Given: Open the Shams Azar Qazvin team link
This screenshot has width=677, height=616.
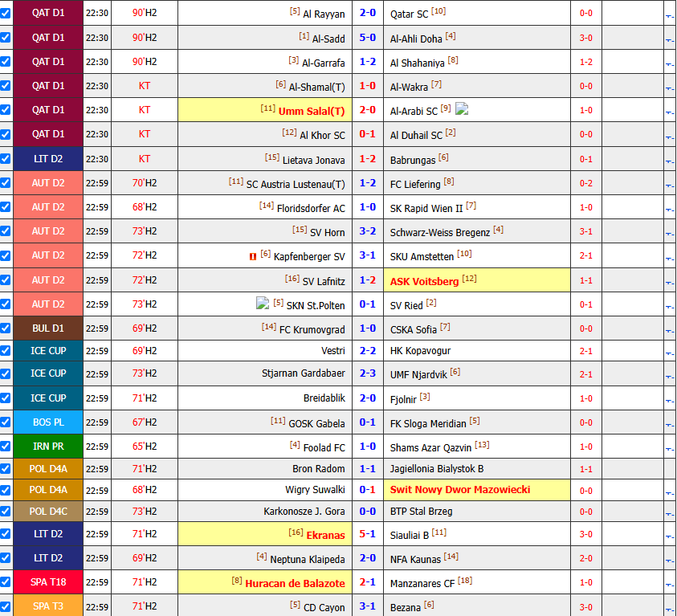Looking at the screenshot, I should (x=430, y=448).
